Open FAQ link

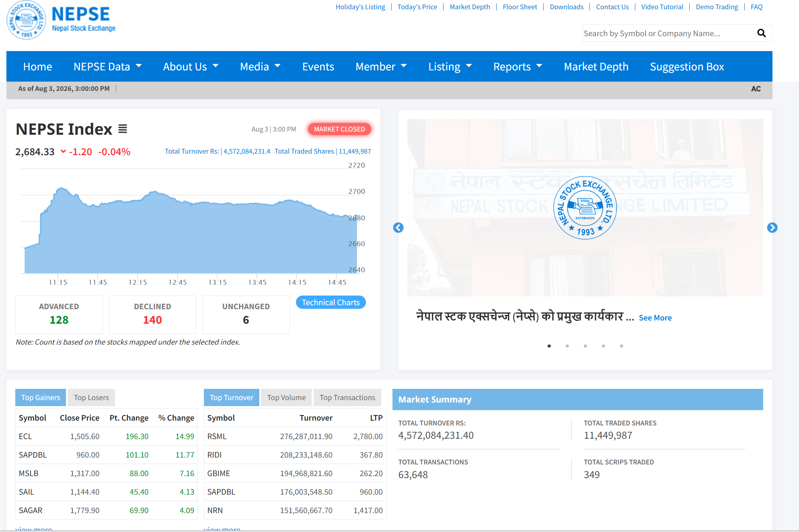[756, 7]
